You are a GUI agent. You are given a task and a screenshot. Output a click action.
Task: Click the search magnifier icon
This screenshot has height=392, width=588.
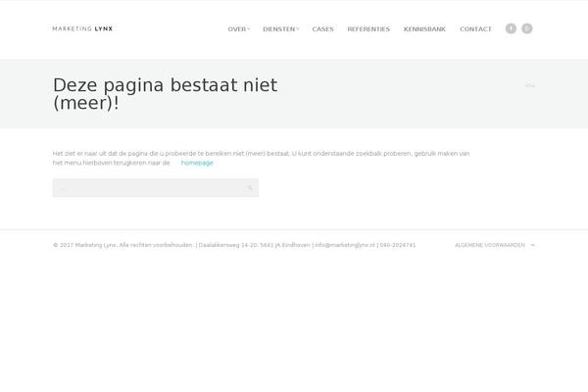pos(249,188)
